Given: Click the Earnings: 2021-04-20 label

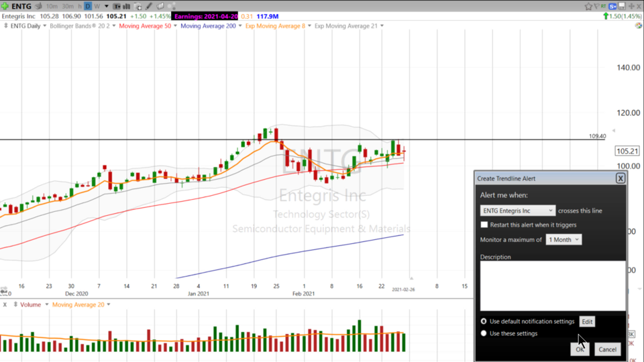Looking at the screenshot, I should point(206,16).
